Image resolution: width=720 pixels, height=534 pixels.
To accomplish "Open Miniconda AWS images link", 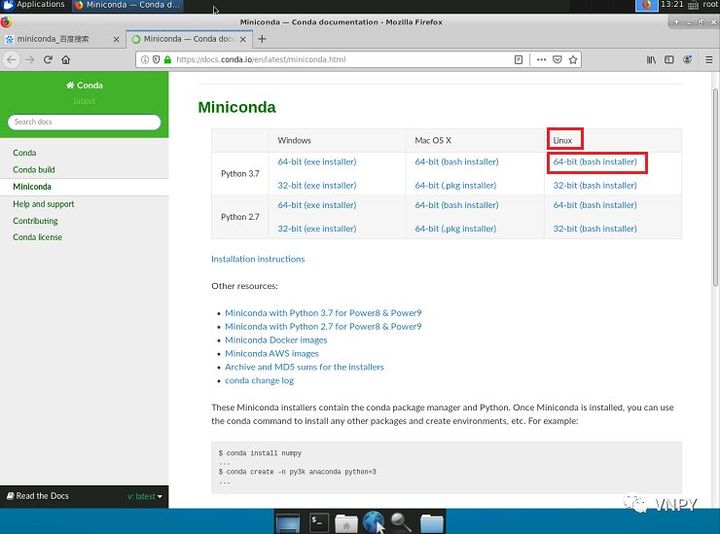I will click(272, 354).
